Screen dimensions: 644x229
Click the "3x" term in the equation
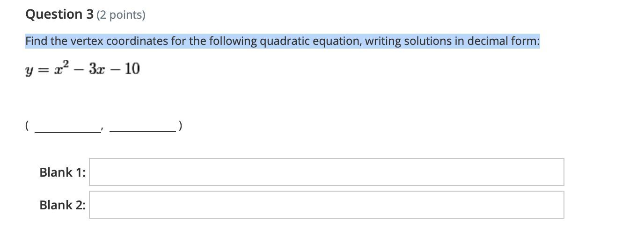(96, 69)
